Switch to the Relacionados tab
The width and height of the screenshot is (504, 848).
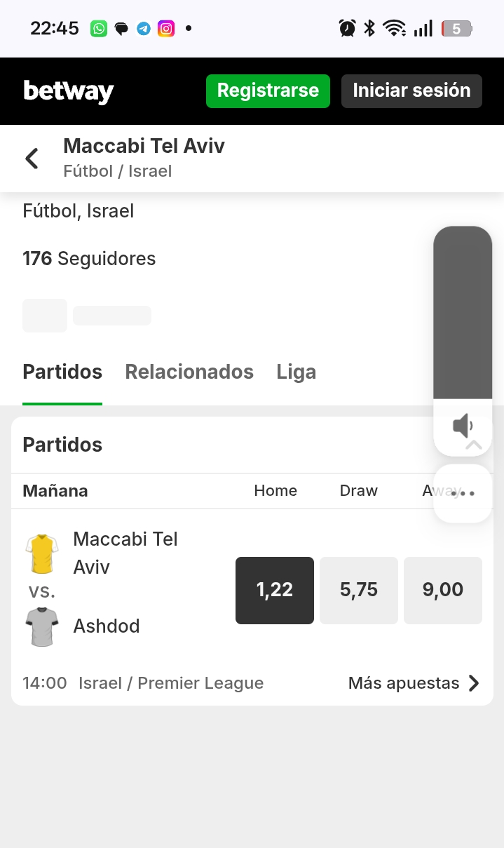(189, 372)
